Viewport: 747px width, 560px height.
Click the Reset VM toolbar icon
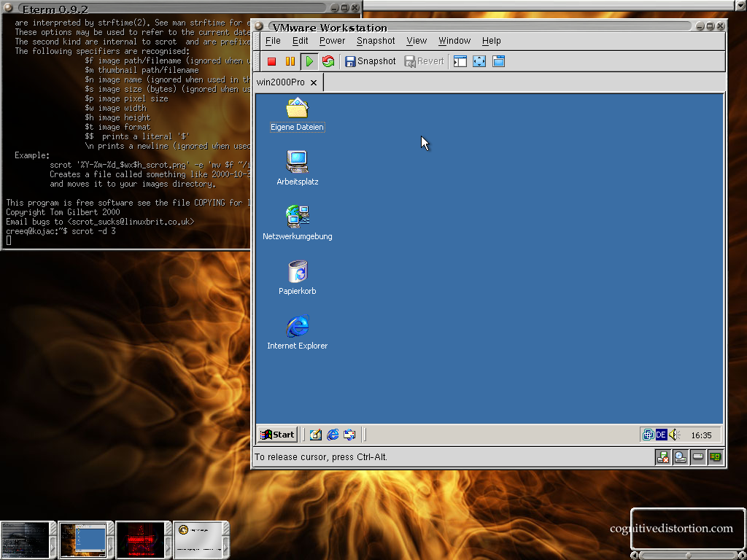tap(328, 61)
